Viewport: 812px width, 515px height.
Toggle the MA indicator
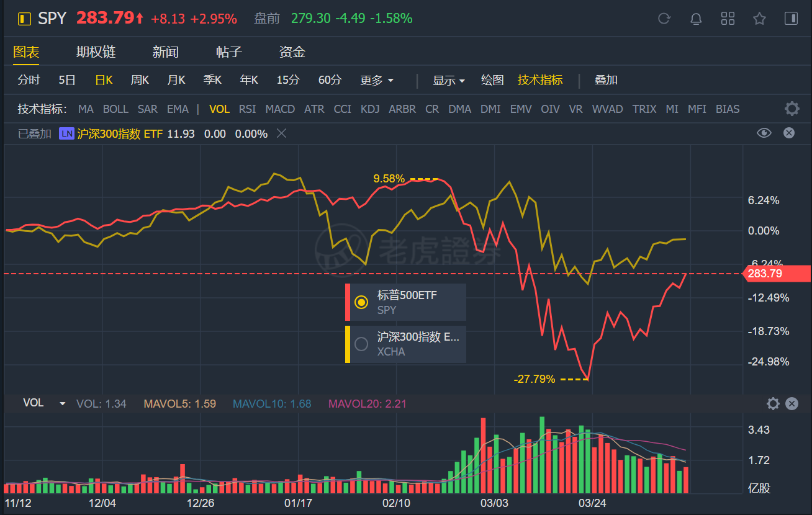(x=86, y=109)
